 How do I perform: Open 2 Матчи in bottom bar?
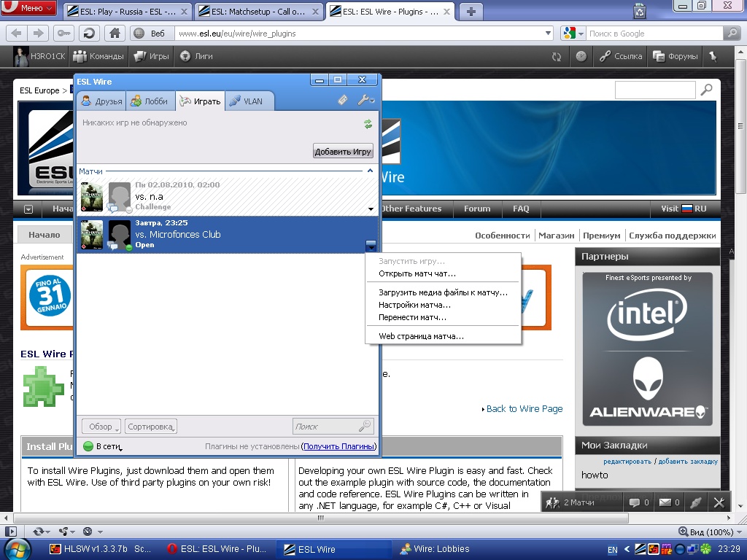click(x=570, y=502)
